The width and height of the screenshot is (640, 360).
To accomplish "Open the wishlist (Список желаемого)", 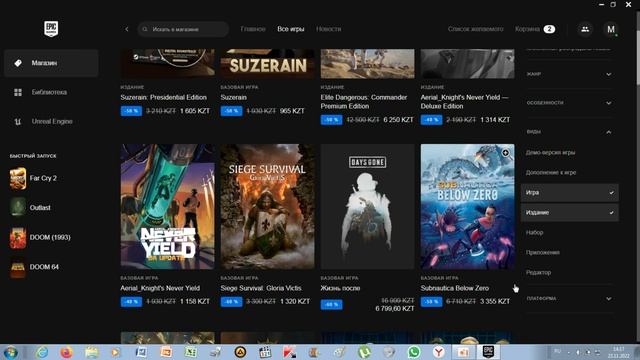I will pos(476,29).
